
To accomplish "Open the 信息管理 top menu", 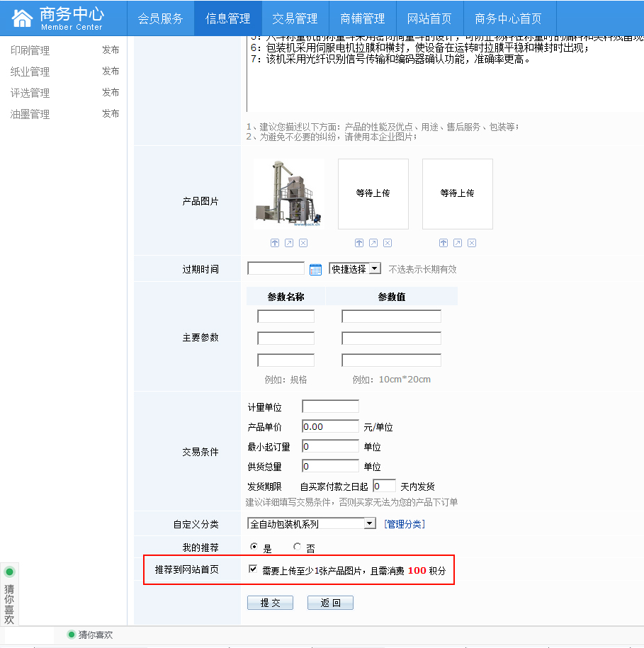I will [x=227, y=18].
